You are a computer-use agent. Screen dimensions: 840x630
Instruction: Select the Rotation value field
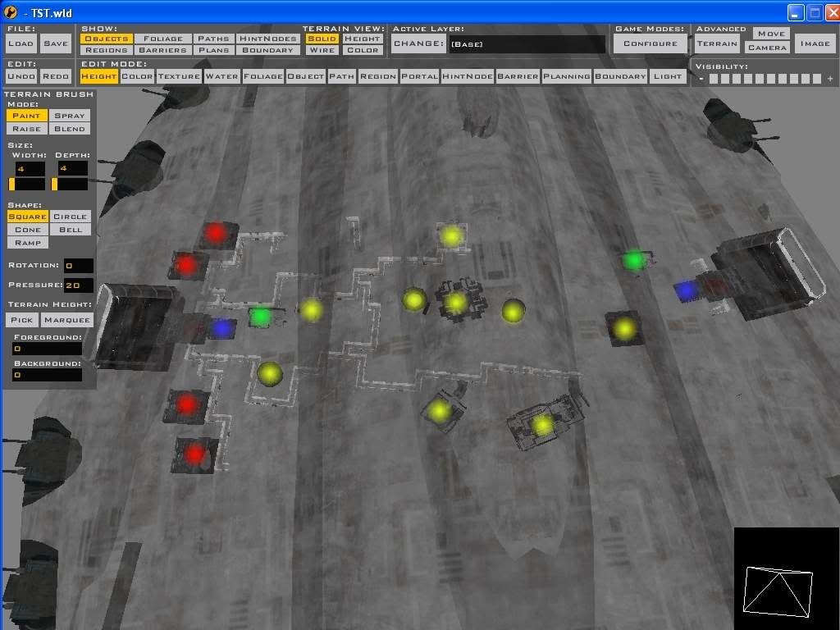(x=79, y=266)
